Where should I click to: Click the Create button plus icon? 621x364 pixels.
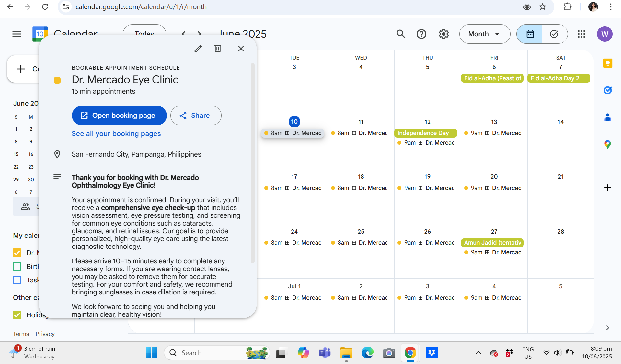(21, 69)
